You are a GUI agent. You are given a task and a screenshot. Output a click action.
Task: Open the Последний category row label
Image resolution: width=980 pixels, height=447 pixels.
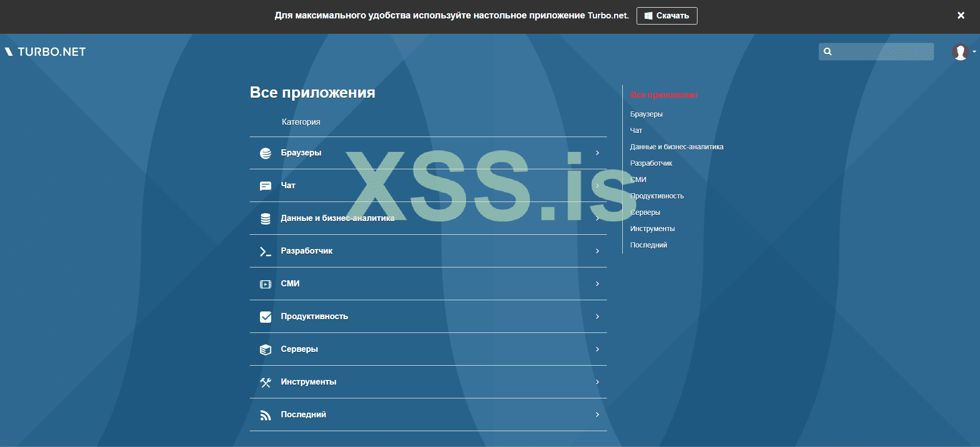[x=303, y=415]
